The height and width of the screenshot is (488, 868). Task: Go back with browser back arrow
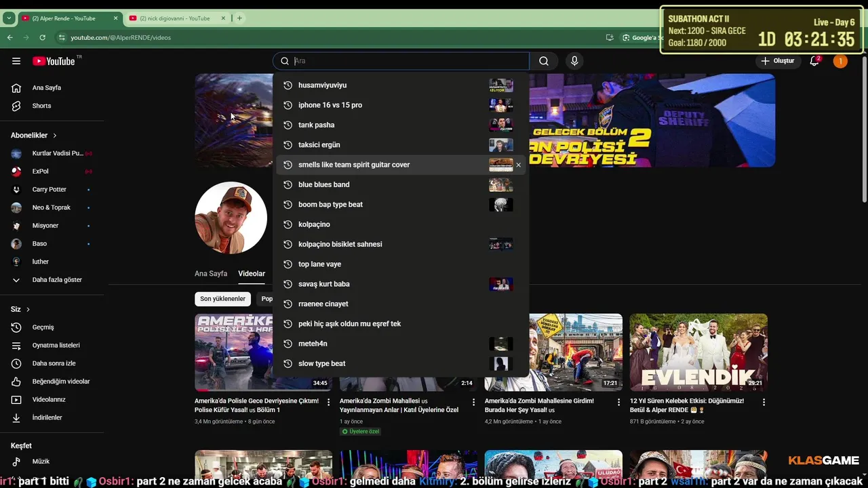click(9, 37)
